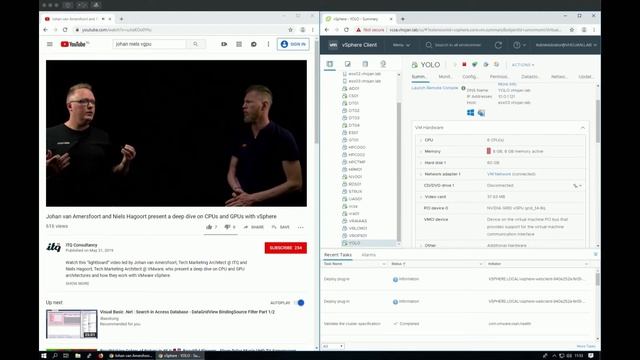Launch console icon in YOLO toolbar
Screen dimensions: 640x360
coord(475,64)
